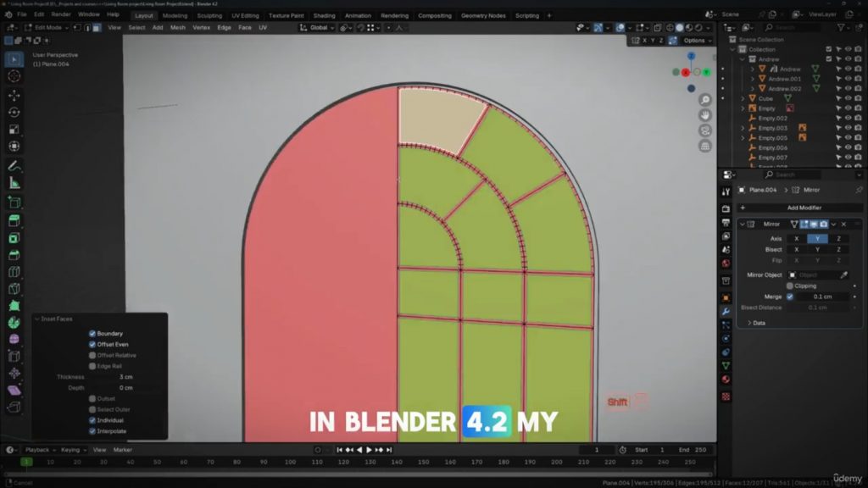Image resolution: width=868 pixels, height=488 pixels.
Task: Select the Loop Cut tool
Action: coord(14,272)
